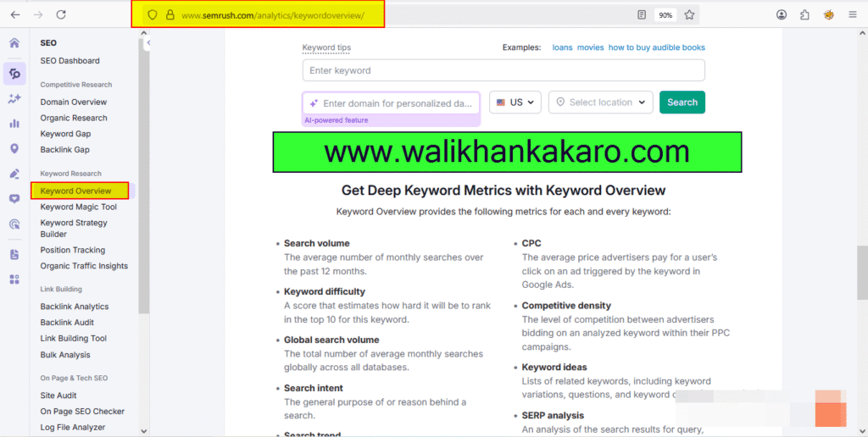
Task: Open Domain Overview
Action: click(x=74, y=102)
